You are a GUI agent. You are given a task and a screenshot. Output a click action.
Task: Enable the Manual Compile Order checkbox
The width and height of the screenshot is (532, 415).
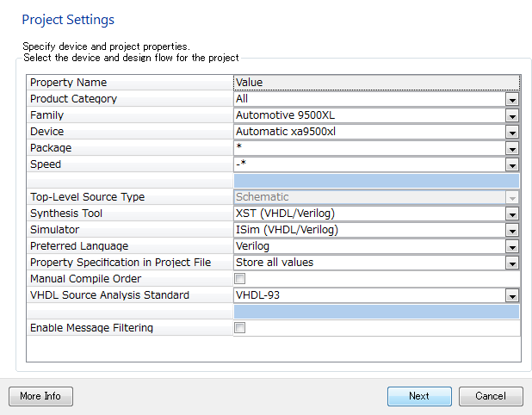click(239, 279)
